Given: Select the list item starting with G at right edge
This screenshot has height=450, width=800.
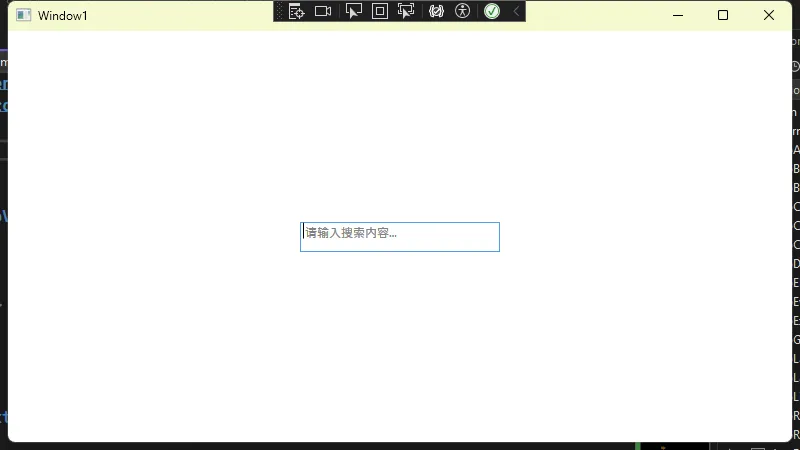Looking at the screenshot, I should click(x=796, y=340).
